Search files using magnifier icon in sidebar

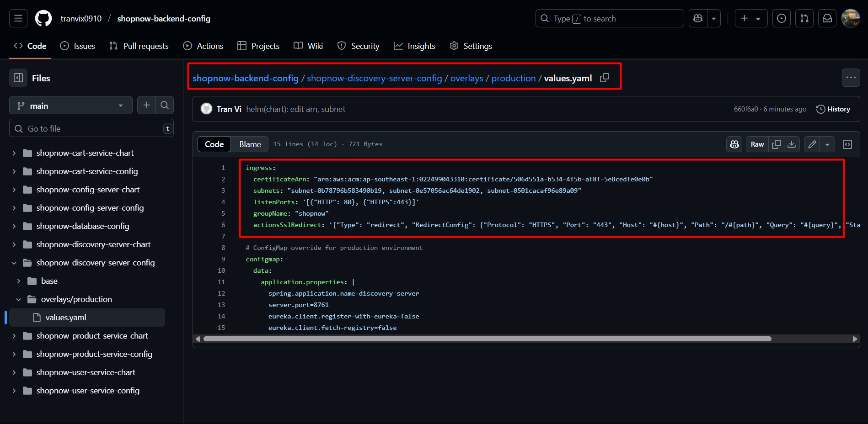pos(165,106)
